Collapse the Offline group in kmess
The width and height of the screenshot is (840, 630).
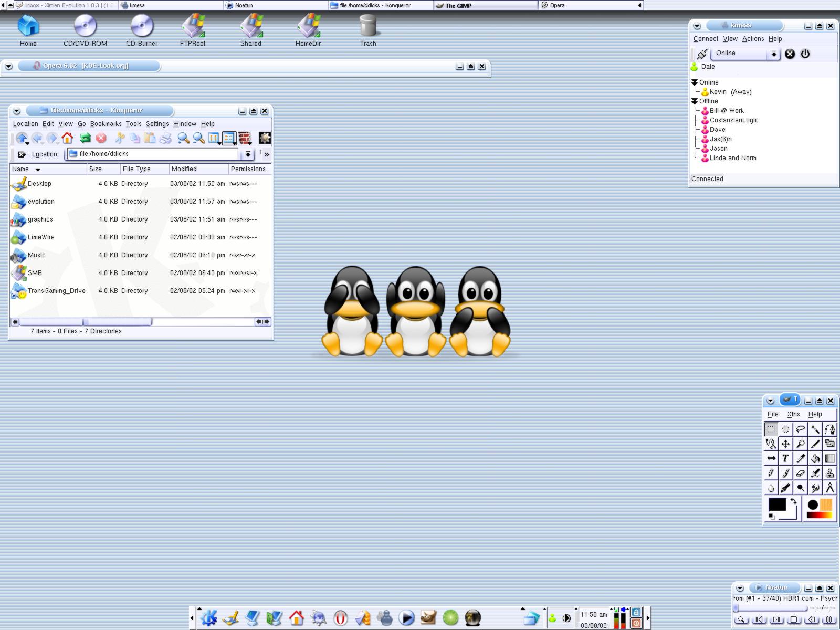695,101
